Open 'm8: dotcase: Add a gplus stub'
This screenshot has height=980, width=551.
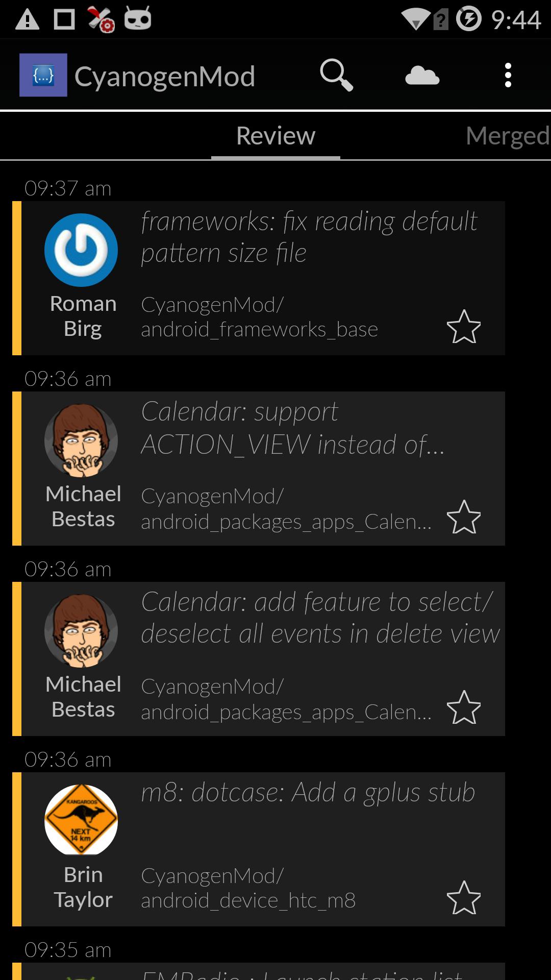point(308,793)
